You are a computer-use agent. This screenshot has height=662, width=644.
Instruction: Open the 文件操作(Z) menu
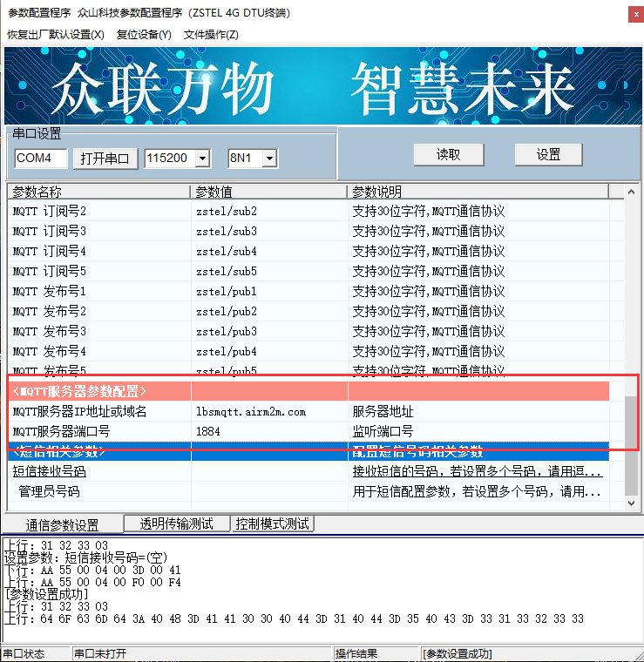tap(211, 35)
